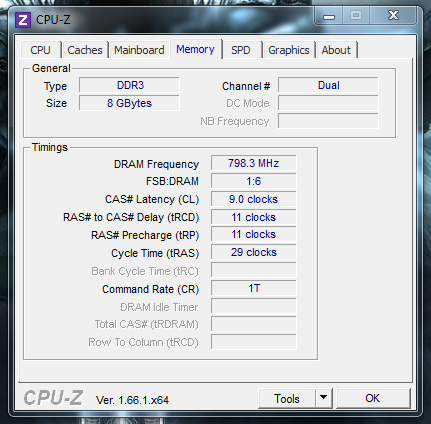Click the empty NB Frequency field

[328, 121]
